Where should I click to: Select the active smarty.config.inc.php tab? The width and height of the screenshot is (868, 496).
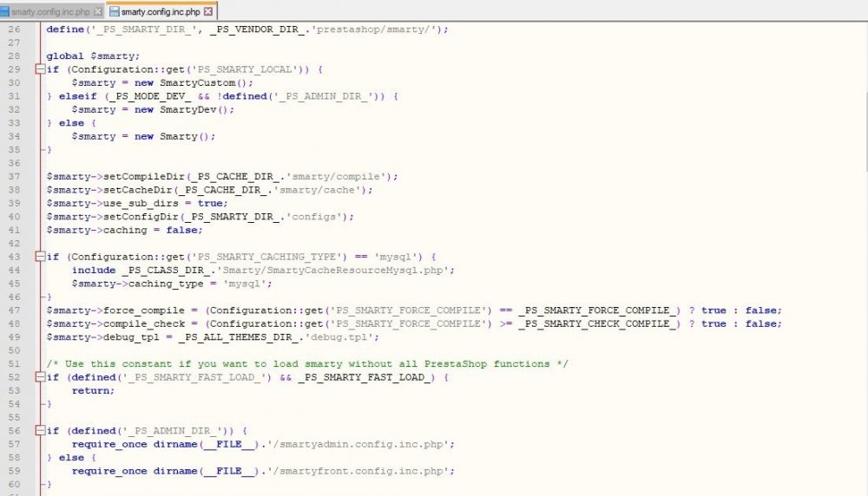(161, 11)
